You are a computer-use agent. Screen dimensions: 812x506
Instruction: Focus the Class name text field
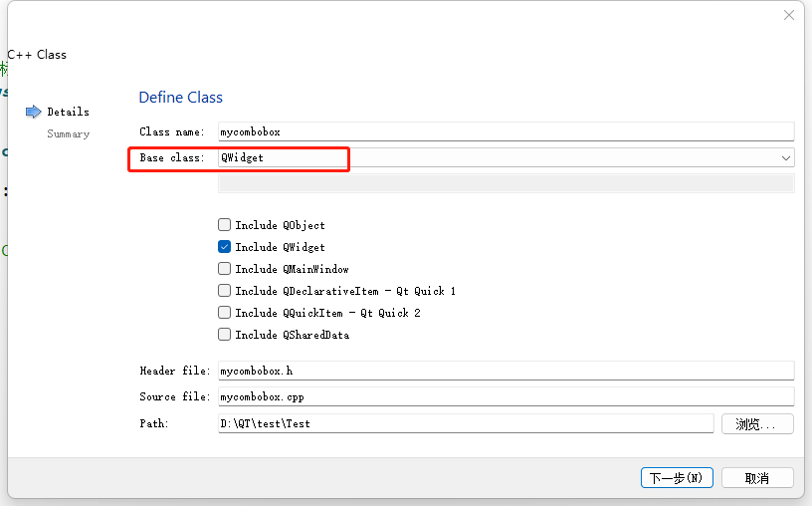click(x=506, y=131)
